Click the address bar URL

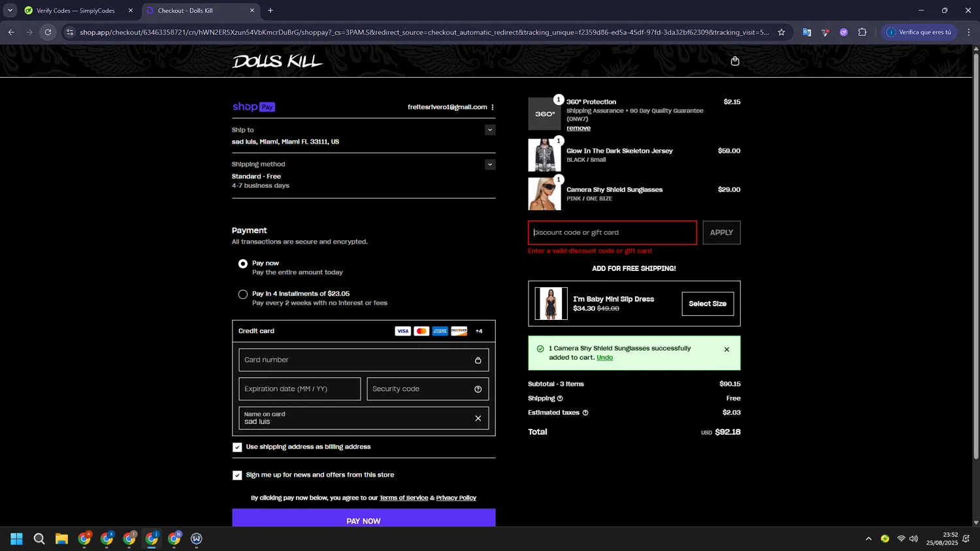coord(424,32)
